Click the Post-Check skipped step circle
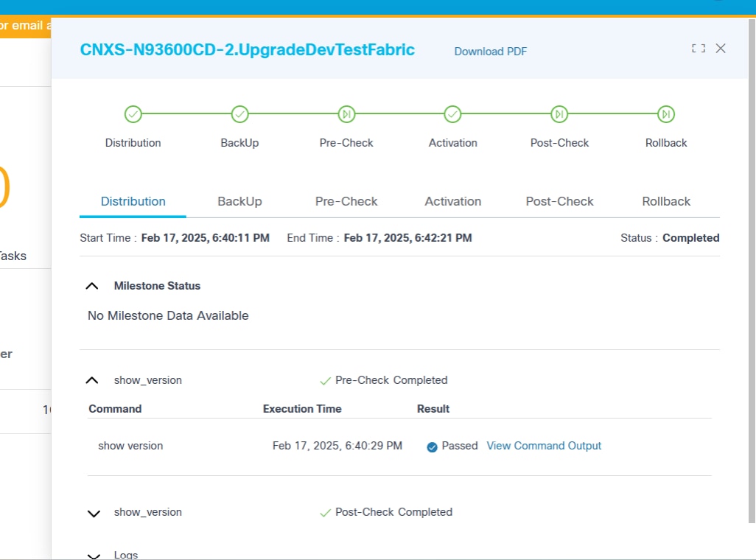This screenshot has height=560, width=756. click(559, 114)
